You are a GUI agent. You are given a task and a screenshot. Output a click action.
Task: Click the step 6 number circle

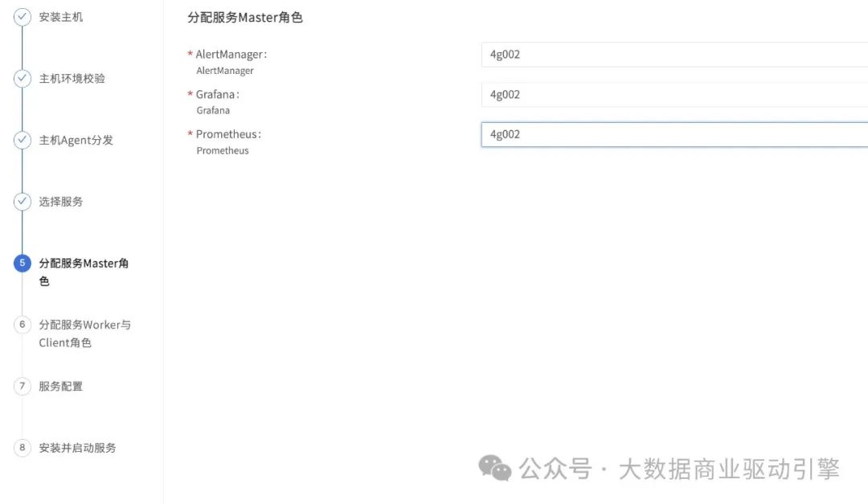(23, 325)
